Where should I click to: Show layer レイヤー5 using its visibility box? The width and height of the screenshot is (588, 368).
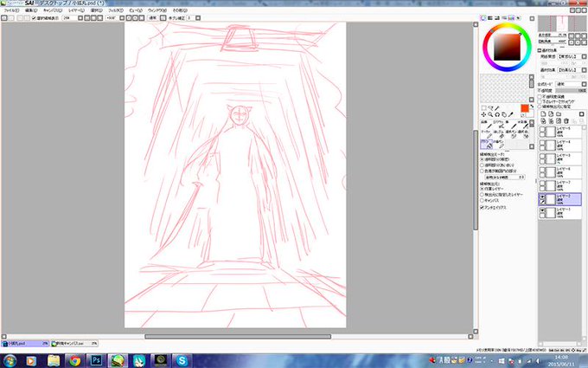pos(542,129)
